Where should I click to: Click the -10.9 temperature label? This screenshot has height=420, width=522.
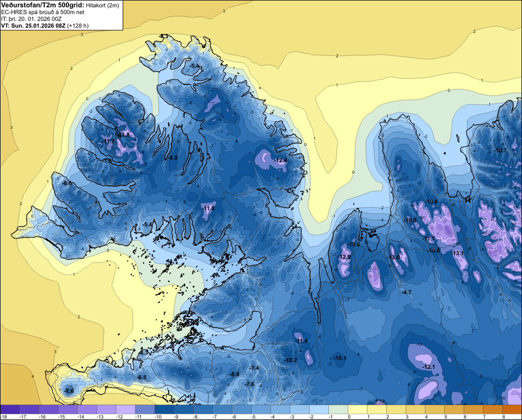[410, 220]
